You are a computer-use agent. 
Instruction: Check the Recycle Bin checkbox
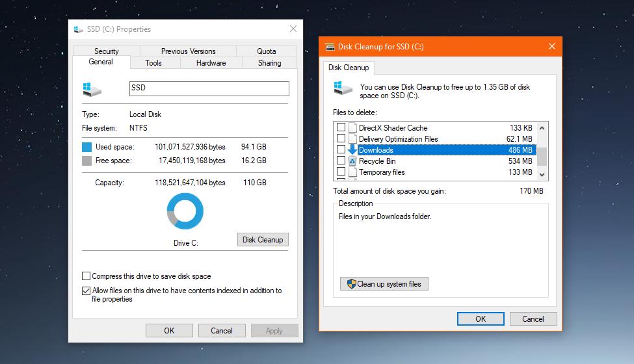pos(341,161)
